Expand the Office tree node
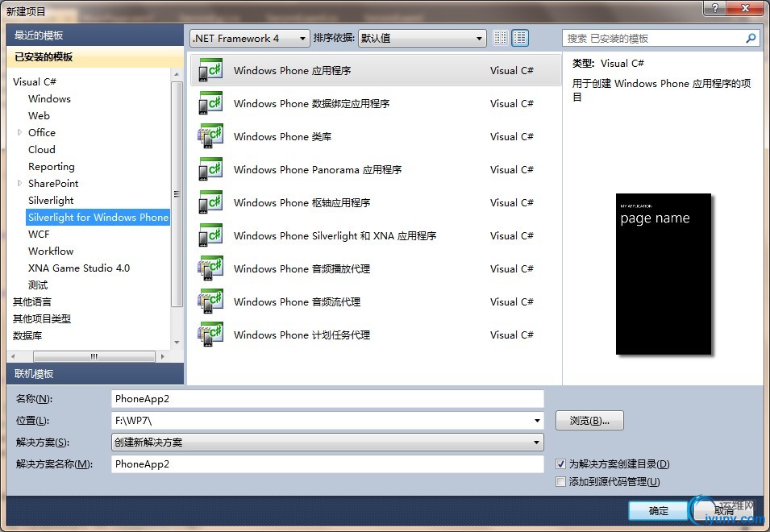The height and width of the screenshot is (532, 770). 19,132
